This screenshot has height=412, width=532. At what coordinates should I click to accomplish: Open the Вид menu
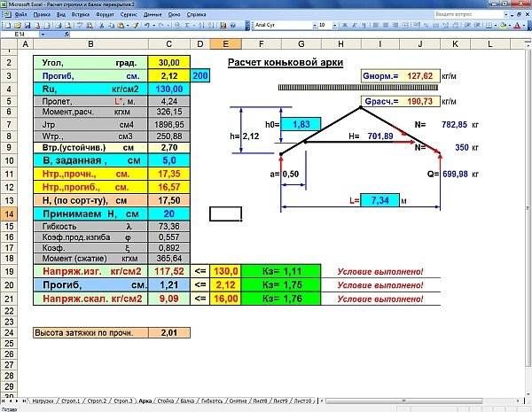coord(61,14)
